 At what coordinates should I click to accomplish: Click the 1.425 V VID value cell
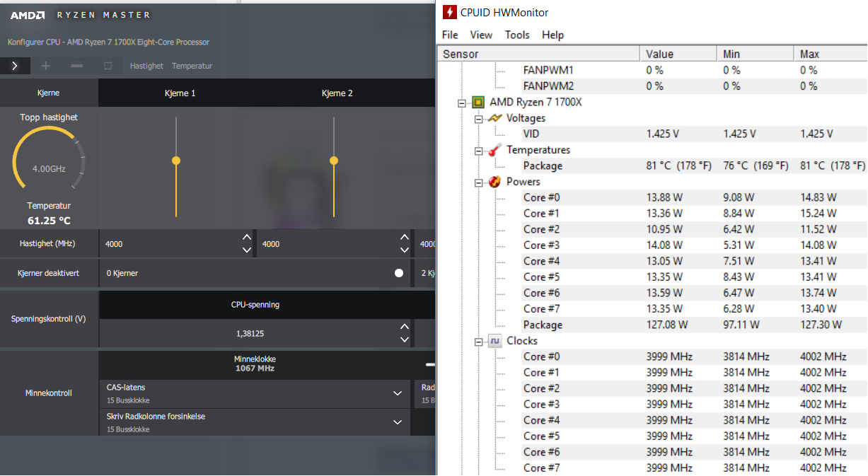coord(663,134)
